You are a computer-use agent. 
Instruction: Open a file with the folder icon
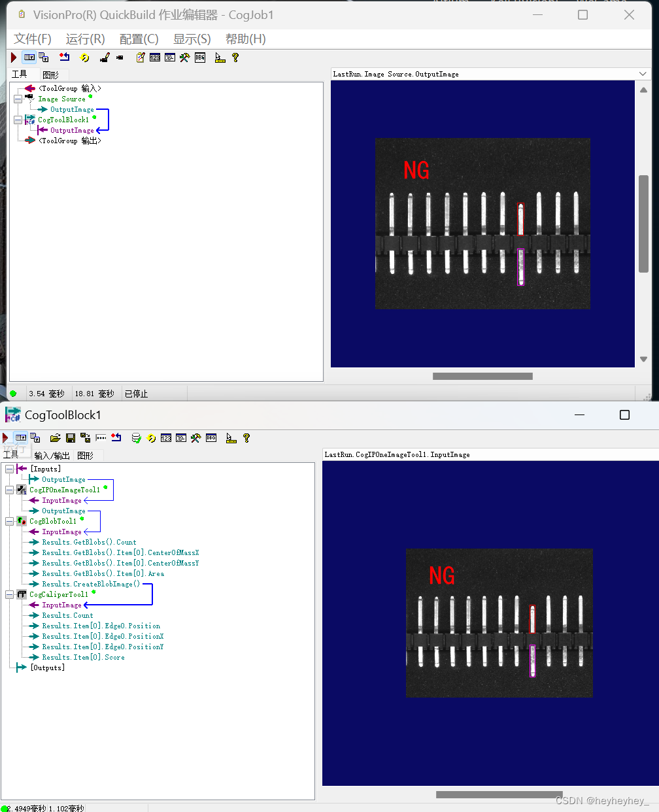point(56,438)
